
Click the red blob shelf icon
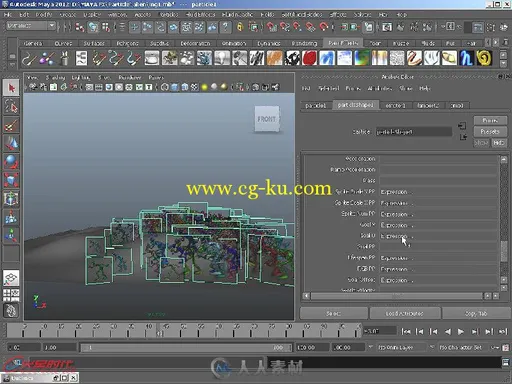click(x=309, y=58)
